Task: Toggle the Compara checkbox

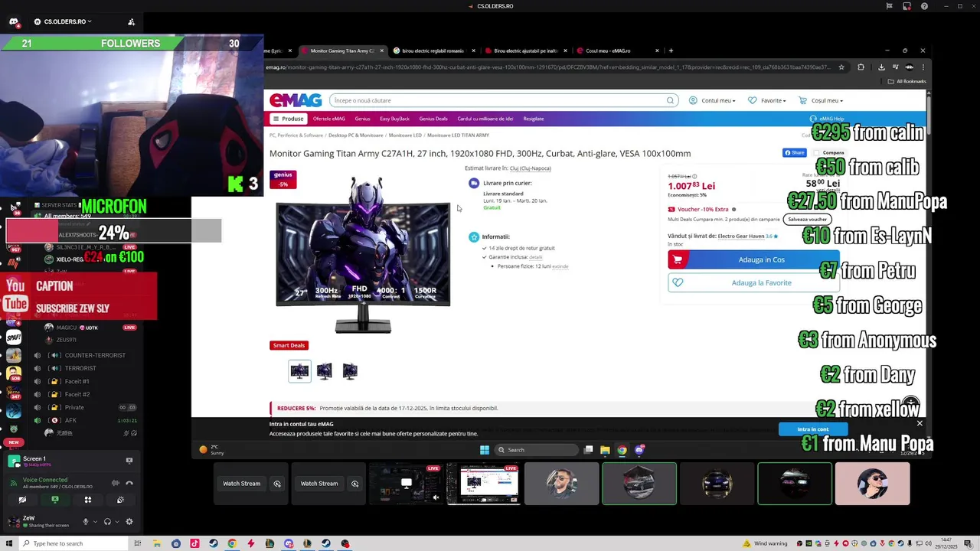Action: click(818, 152)
